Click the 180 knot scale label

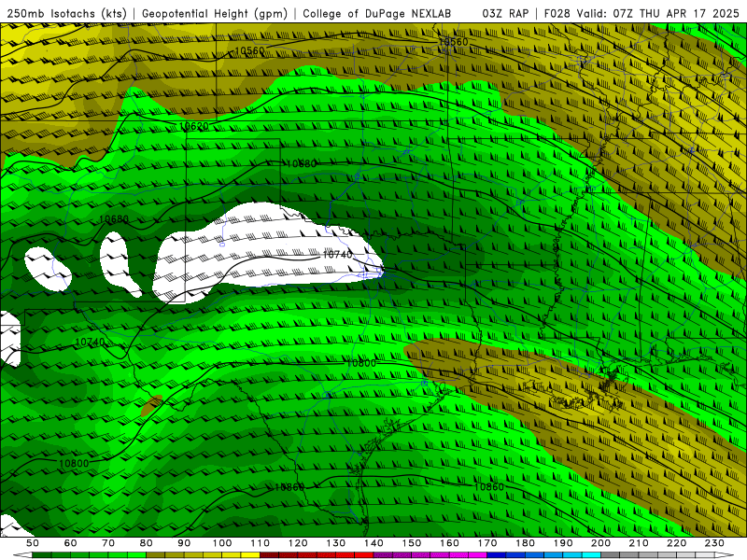point(526,543)
